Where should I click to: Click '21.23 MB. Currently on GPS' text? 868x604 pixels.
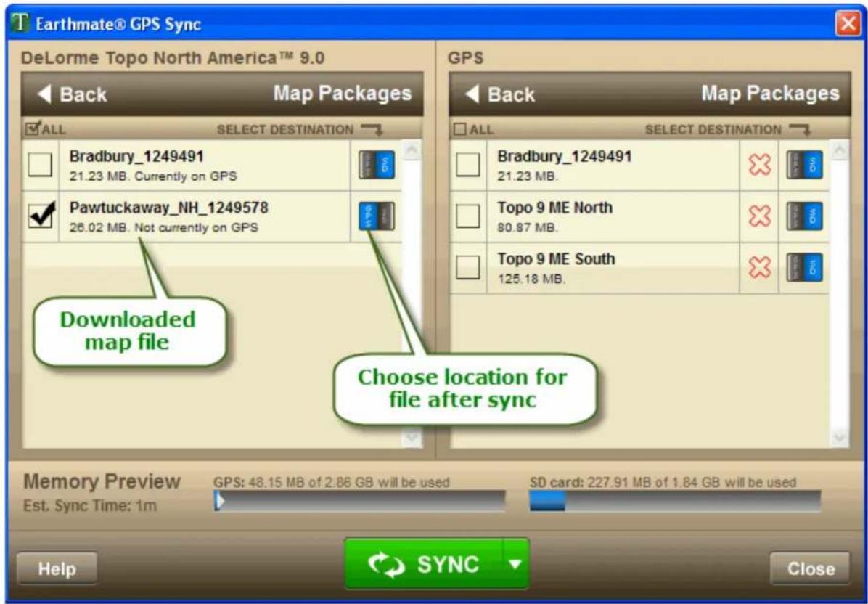point(153,176)
